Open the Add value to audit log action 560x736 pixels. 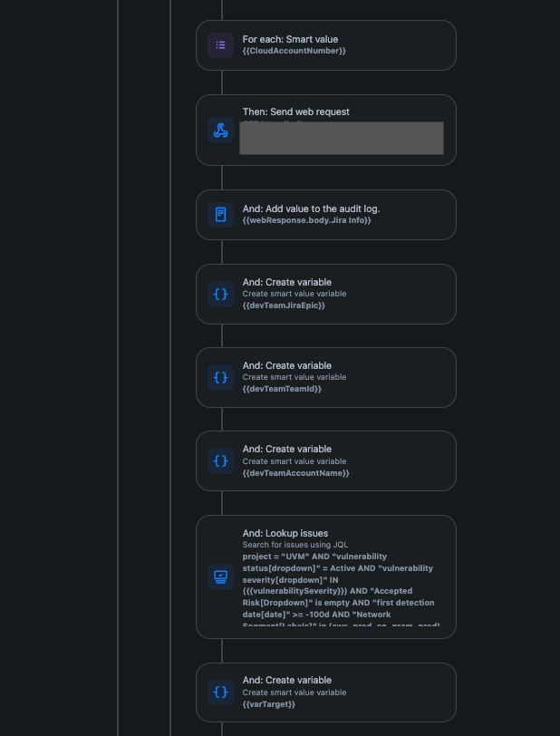326,215
